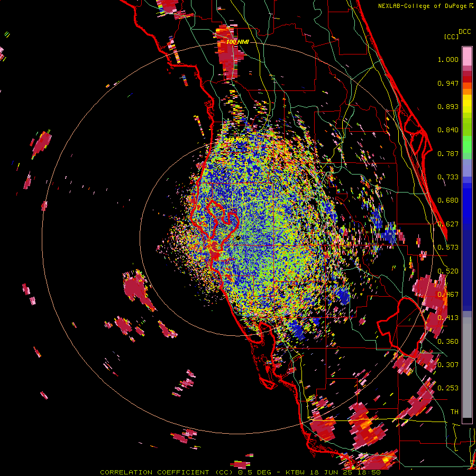Click the 18:50 time stamp
Viewport: 476px width, 476px height.
pyautogui.click(x=369, y=472)
